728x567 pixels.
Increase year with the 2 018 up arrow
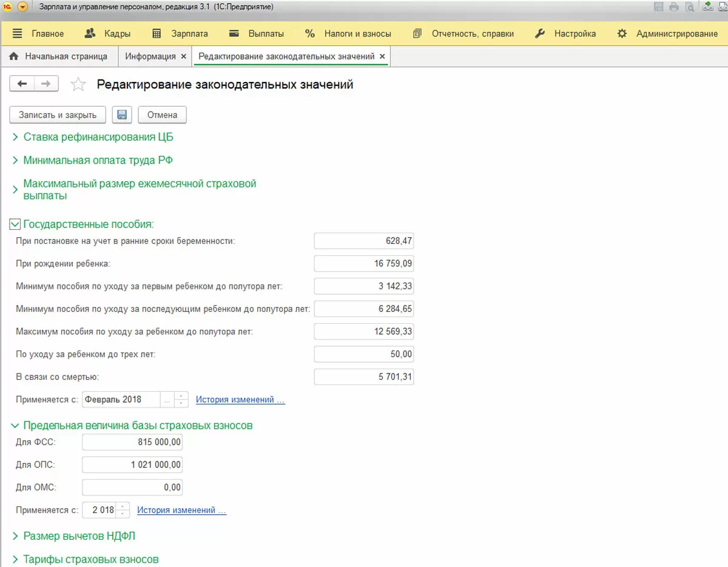point(123,506)
